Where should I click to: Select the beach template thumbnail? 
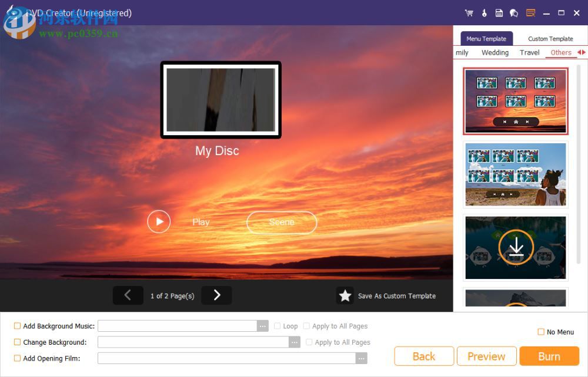tap(516, 174)
